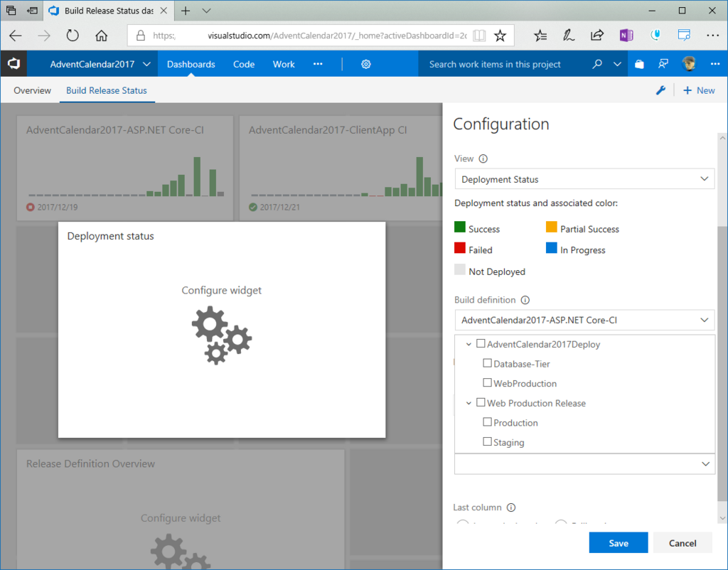Open the empty release definition dropdown
Viewport: 728px width, 570px height.
(x=584, y=464)
